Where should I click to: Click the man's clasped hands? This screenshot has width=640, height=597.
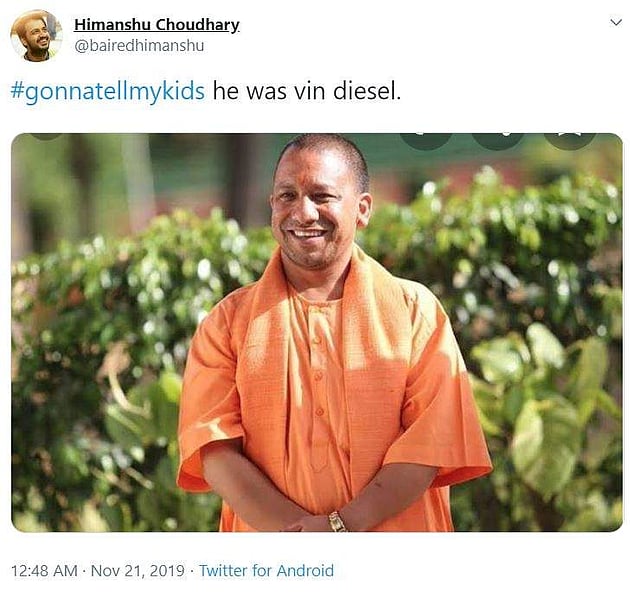[310, 523]
